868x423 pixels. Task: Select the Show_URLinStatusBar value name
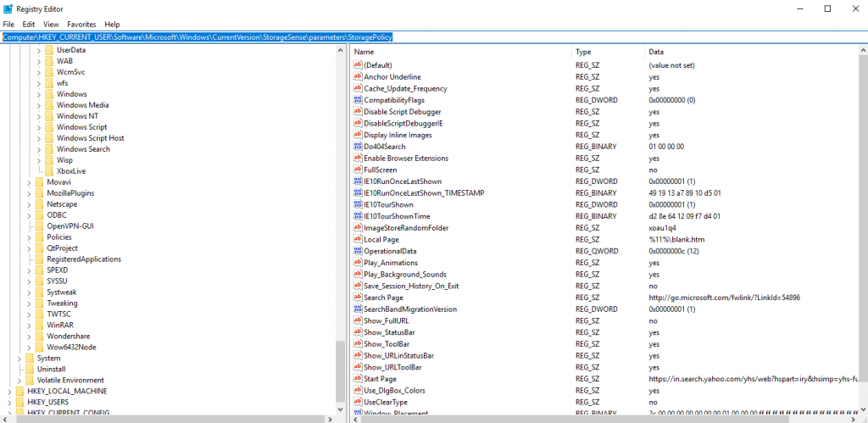pyautogui.click(x=398, y=356)
